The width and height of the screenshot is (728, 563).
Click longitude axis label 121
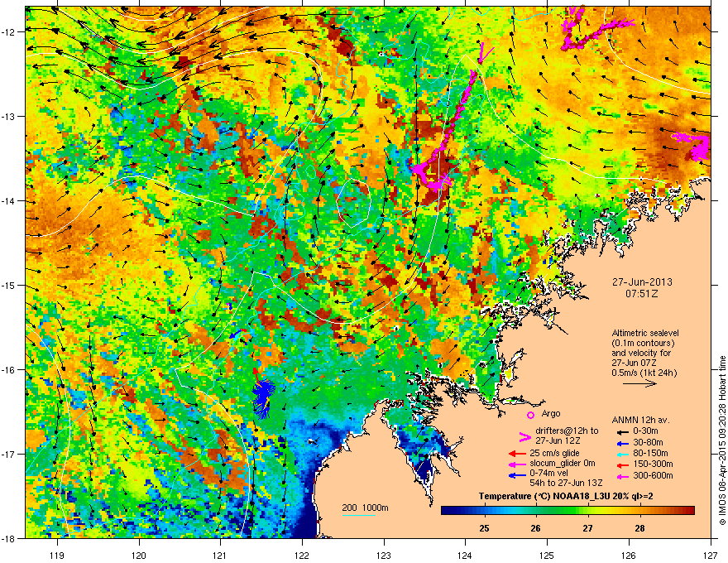220,555
